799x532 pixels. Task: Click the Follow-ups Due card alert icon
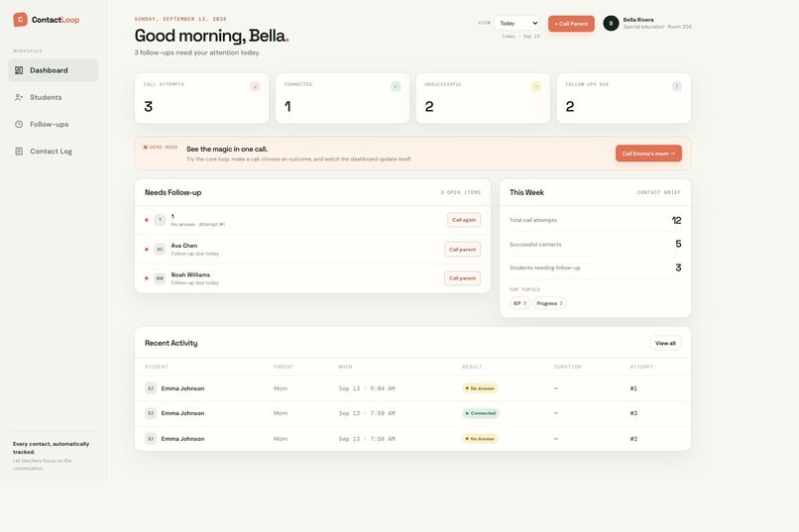click(677, 86)
